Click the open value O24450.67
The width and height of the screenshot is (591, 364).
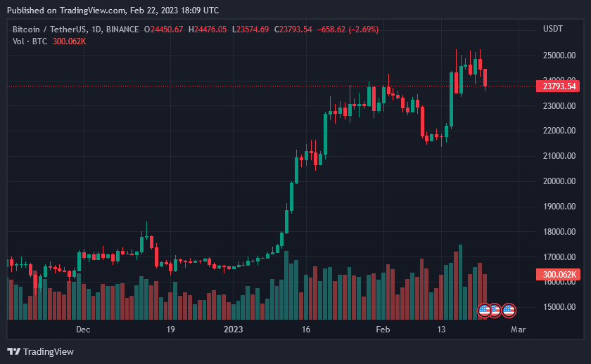click(x=163, y=30)
